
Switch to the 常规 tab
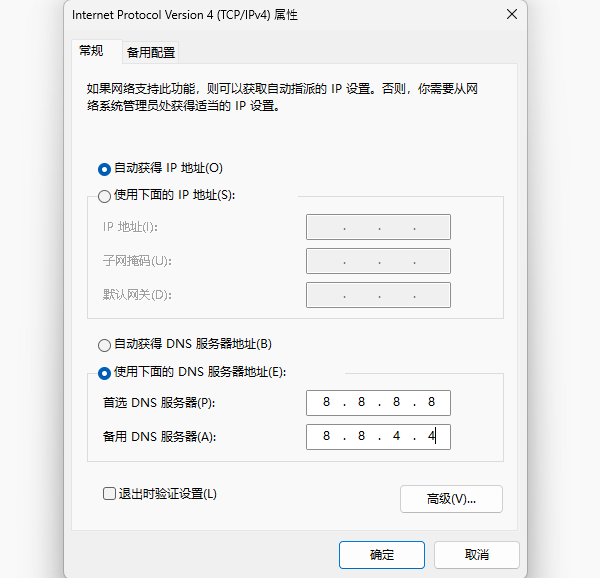point(91,51)
